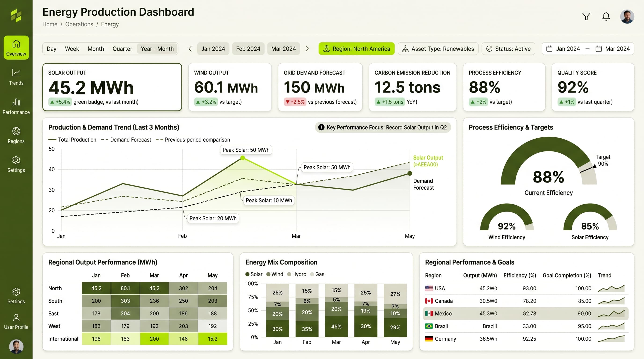Open the Asset Type: Renewables filter
This screenshot has height=359, width=644.
tap(438, 49)
